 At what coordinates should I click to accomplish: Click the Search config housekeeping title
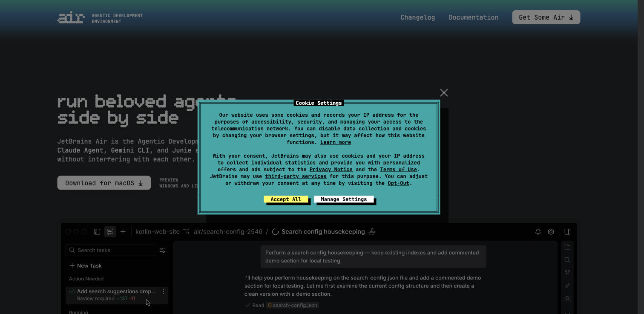(323, 232)
